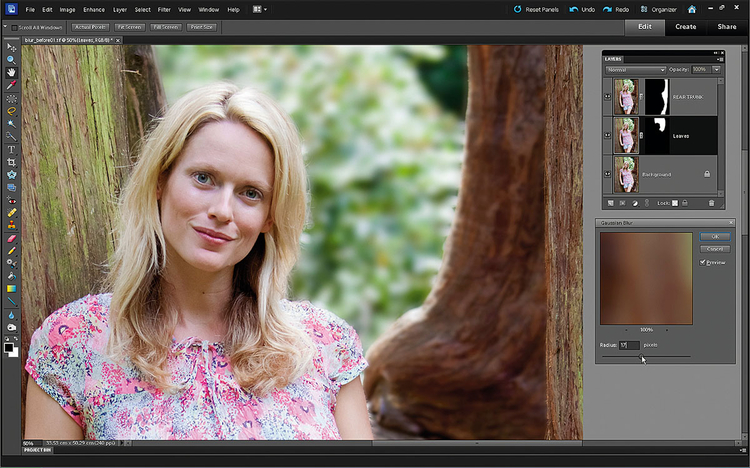750x468 pixels.
Task: Select the Eraser tool
Action: coord(11,238)
